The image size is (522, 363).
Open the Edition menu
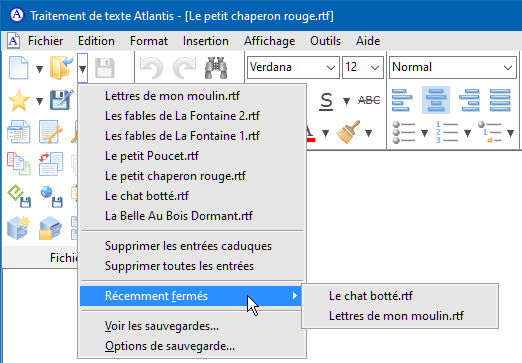pos(96,41)
